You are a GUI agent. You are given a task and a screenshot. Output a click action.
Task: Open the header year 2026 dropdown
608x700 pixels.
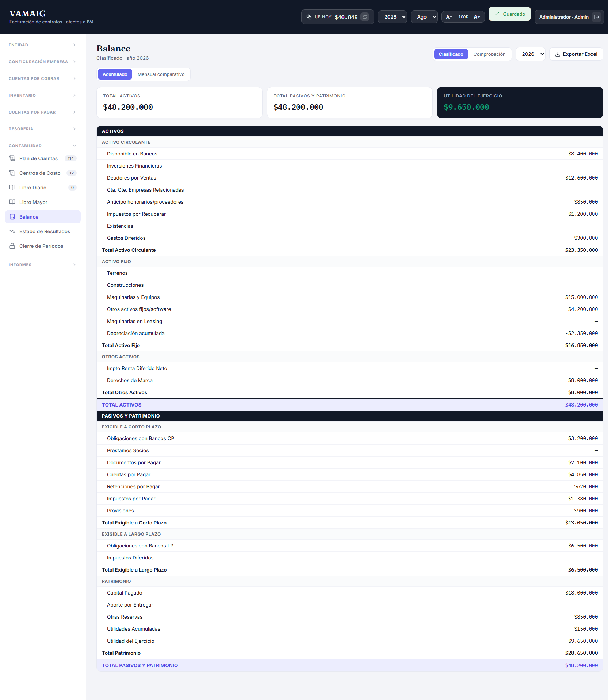(x=393, y=17)
